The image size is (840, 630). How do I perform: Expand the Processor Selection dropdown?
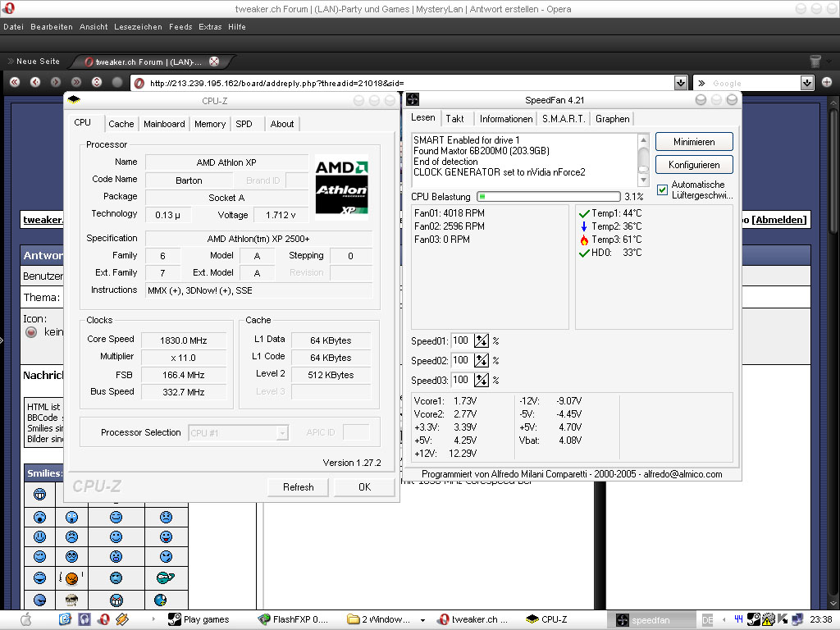[x=281, y=432]
